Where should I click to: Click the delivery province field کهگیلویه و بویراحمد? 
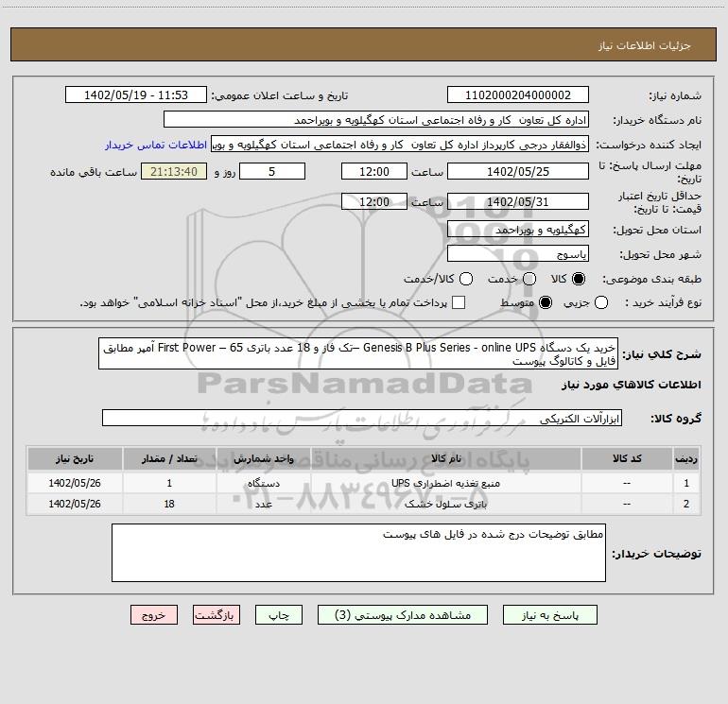pyautogui.click(x=518, y=229)
